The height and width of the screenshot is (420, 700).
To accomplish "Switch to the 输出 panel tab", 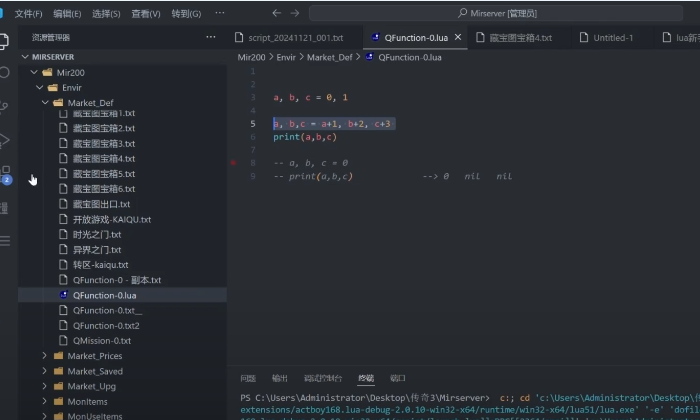I will pyautogui.click(x=279, y=378).
